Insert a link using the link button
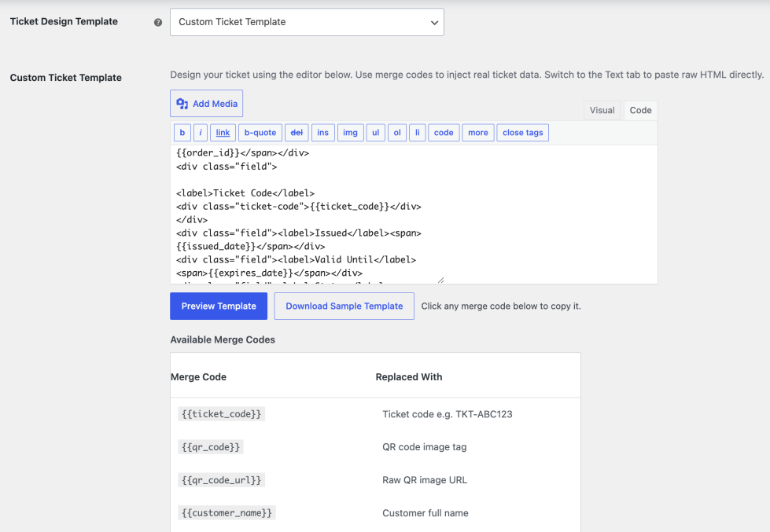770x532 pixels. click(x=223, y=133)
